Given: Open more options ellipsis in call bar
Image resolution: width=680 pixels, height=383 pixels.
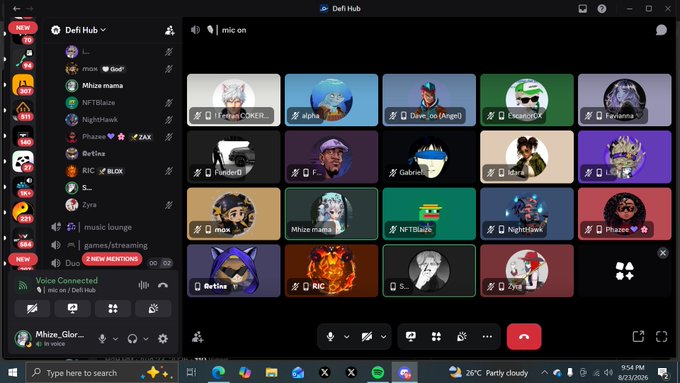Looking at the screenshot, I should 487,337.
